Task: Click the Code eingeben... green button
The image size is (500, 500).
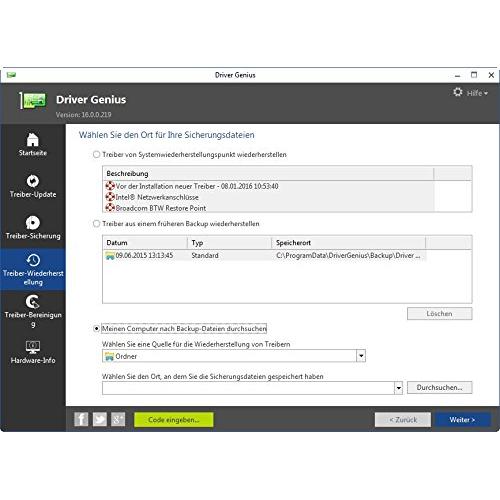Action: (x=174, y=420)
